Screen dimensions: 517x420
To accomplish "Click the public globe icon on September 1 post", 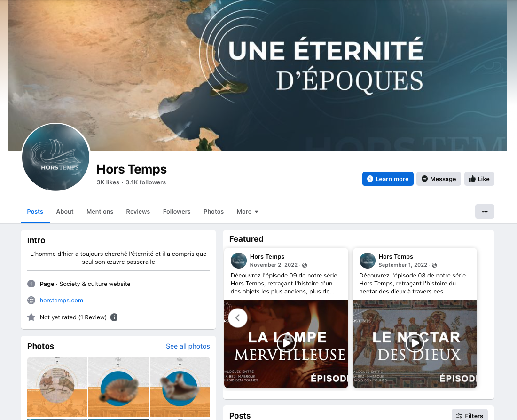I will coord(435,265).
